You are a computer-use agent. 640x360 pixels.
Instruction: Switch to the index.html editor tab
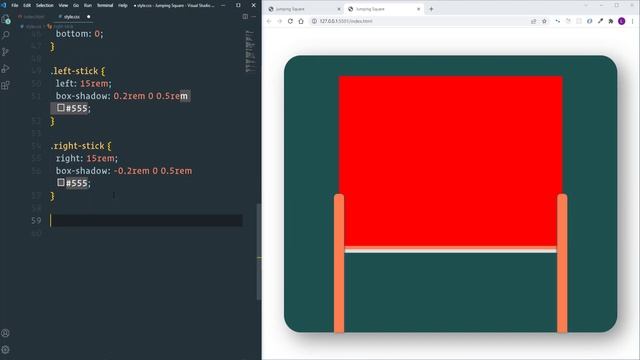(x=32, y=17)
